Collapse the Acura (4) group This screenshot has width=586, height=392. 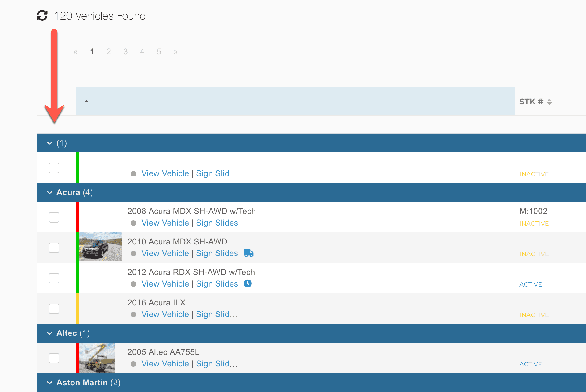pos(49,192)
